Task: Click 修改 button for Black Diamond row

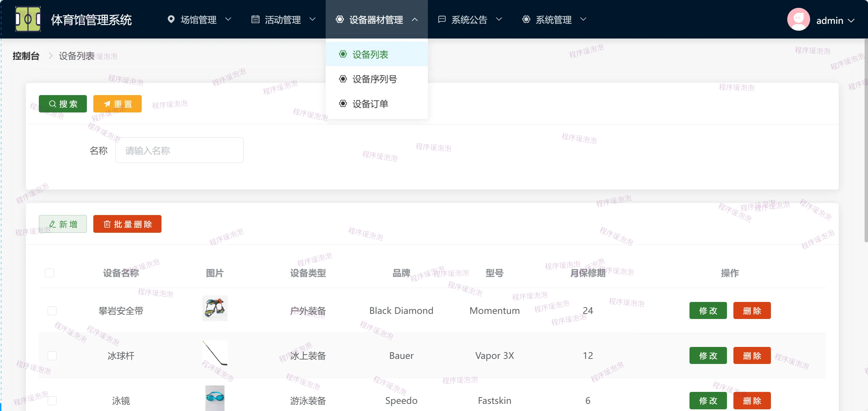Action: tap(708, 311)
